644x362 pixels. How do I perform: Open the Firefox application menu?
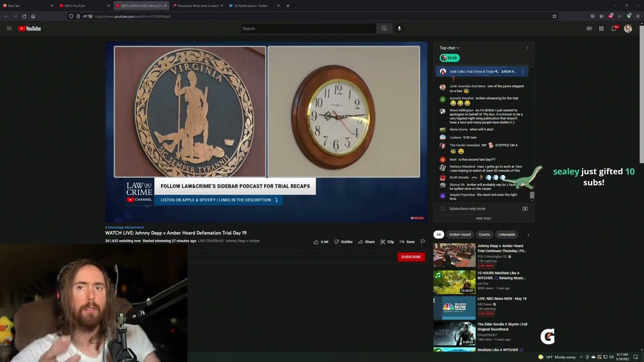tap(638, 16)
